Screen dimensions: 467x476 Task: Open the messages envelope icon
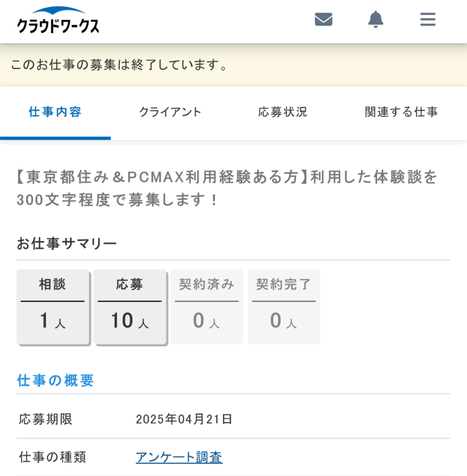click(323, 20)
